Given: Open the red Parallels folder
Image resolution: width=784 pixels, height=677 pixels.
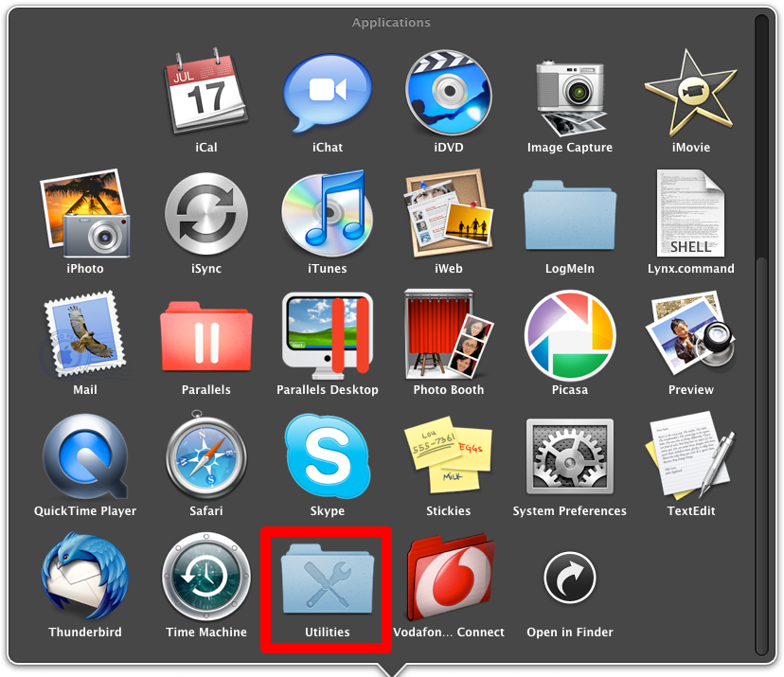Looking at the screenshot, I should [x=206, y=336].
